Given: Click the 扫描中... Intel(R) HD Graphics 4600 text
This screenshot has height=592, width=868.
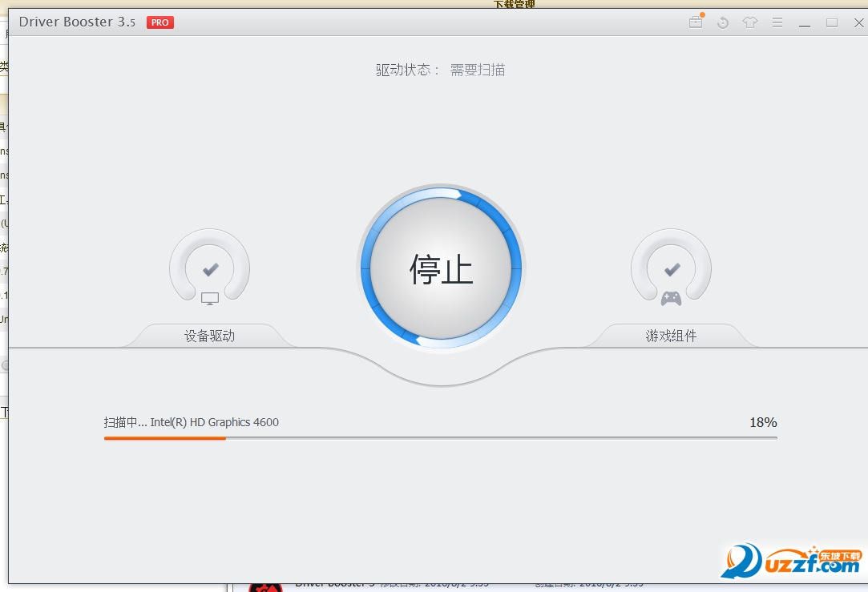Looking at the screenshot, I should (x=191, y=422).
